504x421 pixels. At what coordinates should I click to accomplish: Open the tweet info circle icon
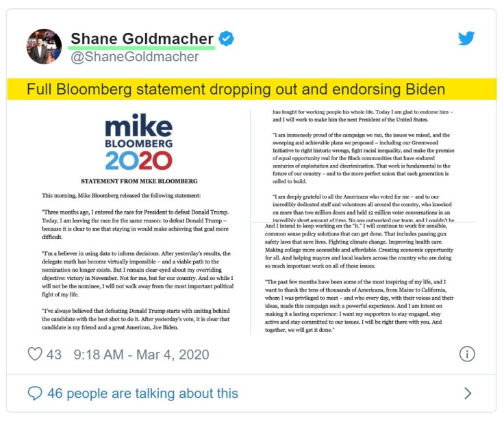point(466,354)
